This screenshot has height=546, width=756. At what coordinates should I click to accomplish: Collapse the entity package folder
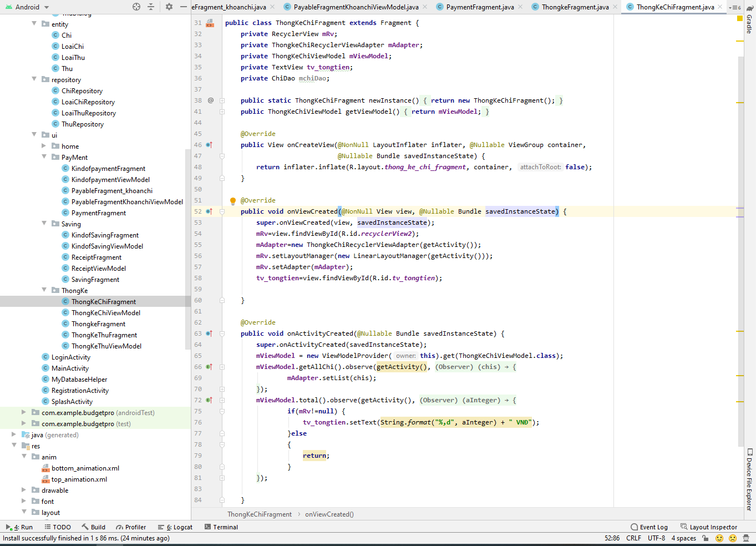coord(34,24)
